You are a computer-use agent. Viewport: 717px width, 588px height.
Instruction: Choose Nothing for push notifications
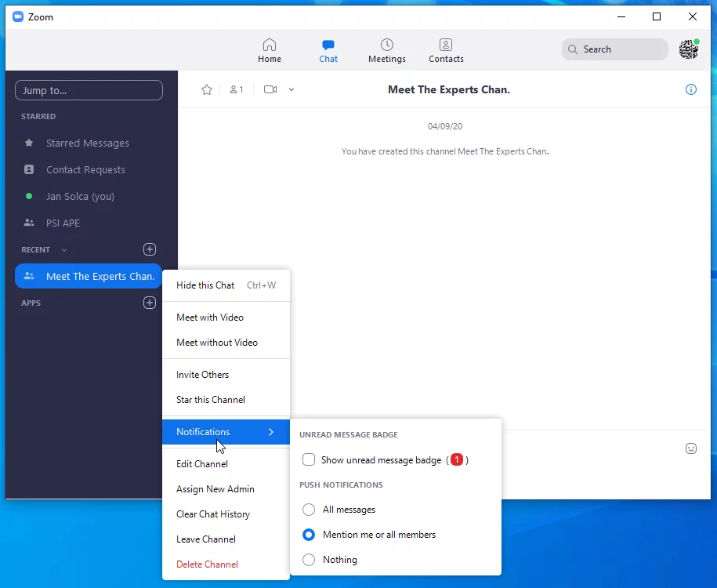pos(309,560)
